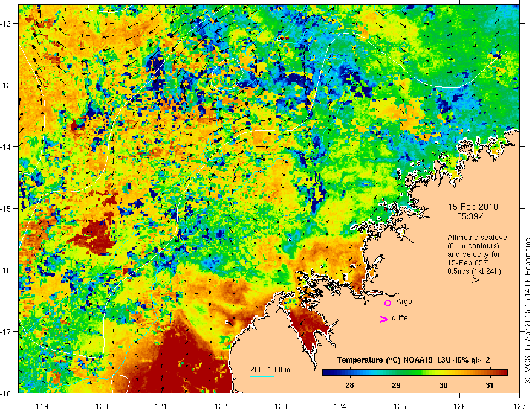Click the longitude axis label 124
532x411 pixels.
(x=340, y=406)
